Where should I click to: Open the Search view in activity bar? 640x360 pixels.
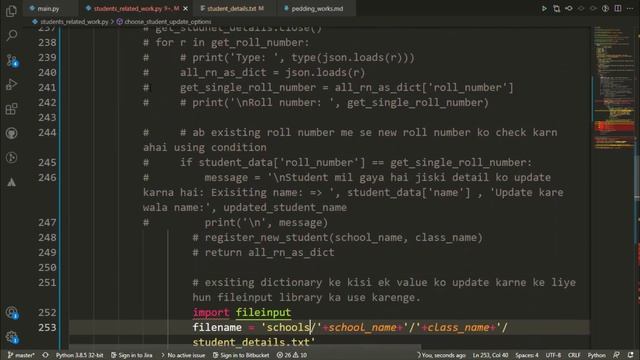11,36
